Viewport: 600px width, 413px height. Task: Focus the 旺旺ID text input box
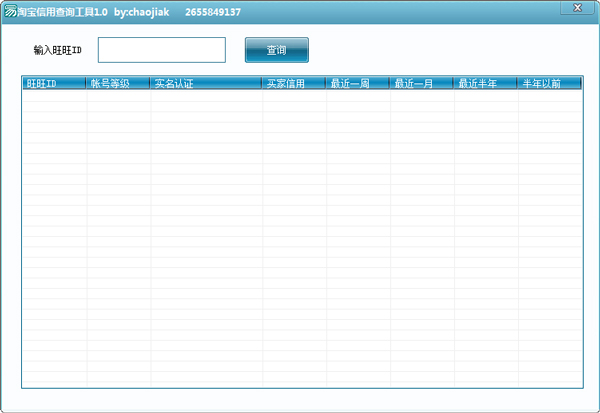point(162,50)
